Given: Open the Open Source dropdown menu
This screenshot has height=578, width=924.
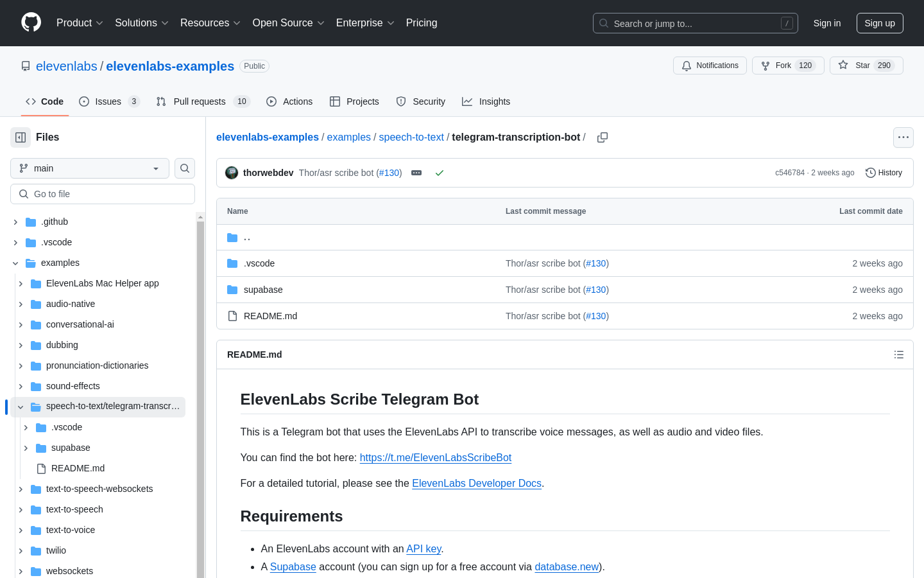Looking at the screenshot, I should coord(288,22).
